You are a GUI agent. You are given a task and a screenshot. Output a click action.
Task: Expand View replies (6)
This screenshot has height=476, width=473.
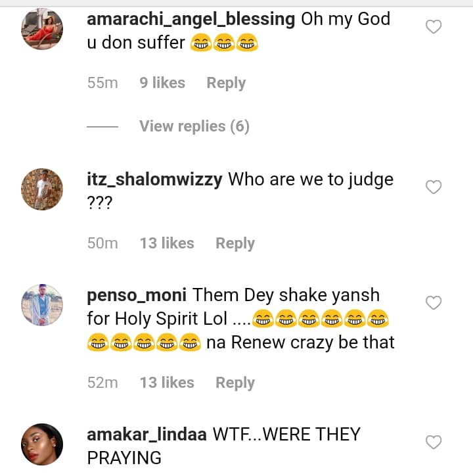pyautogui.click(x=194, y=126)
